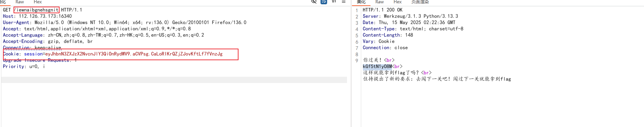The height and width of the screenshot is (127, 644).
Task: Open the response 页面渲染 tab
Action: pos(420,2)
